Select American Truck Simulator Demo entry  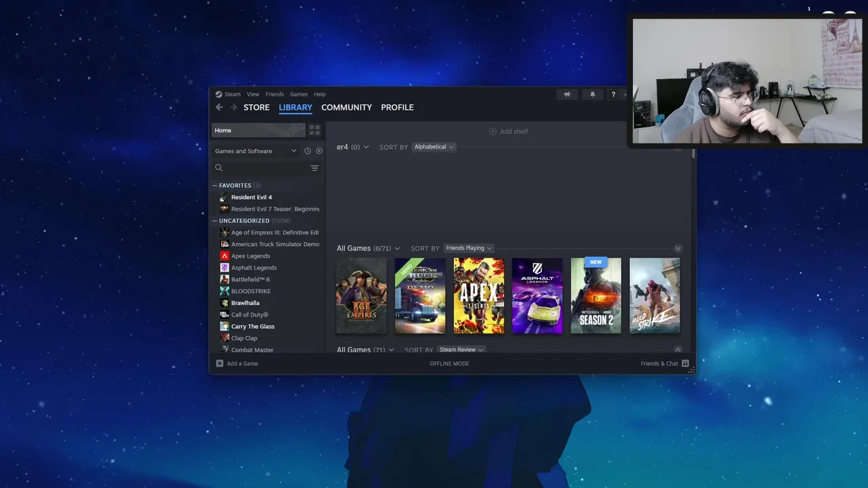tap(275, 244)
